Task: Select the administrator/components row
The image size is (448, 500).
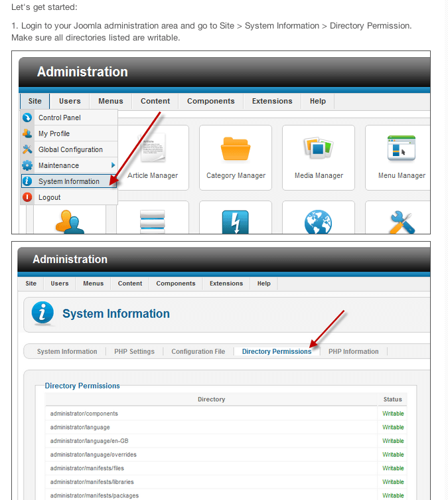Action: coord(226,413)
